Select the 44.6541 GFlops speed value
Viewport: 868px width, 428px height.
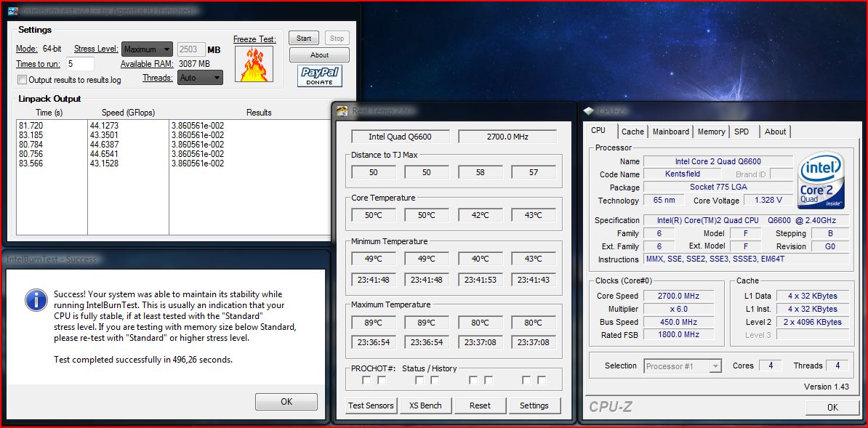(104, 154)
